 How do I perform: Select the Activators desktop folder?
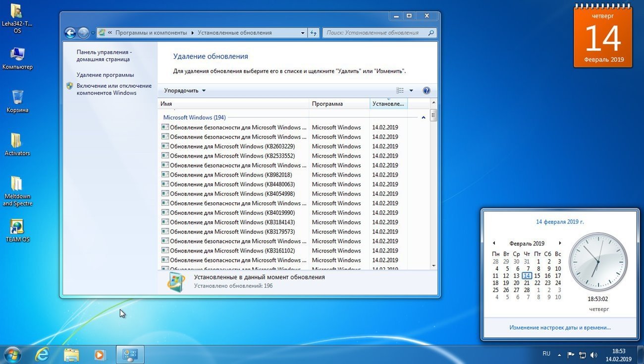click(17, 144)
